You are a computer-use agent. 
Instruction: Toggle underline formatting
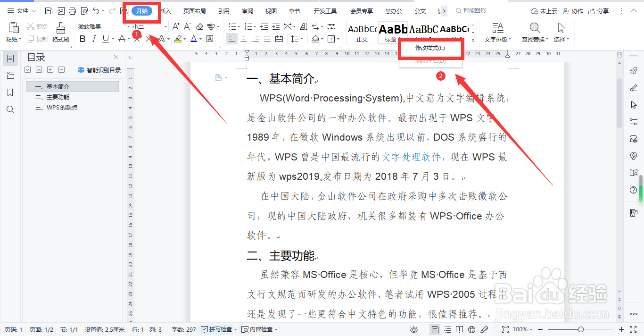(x=106, y=39)
